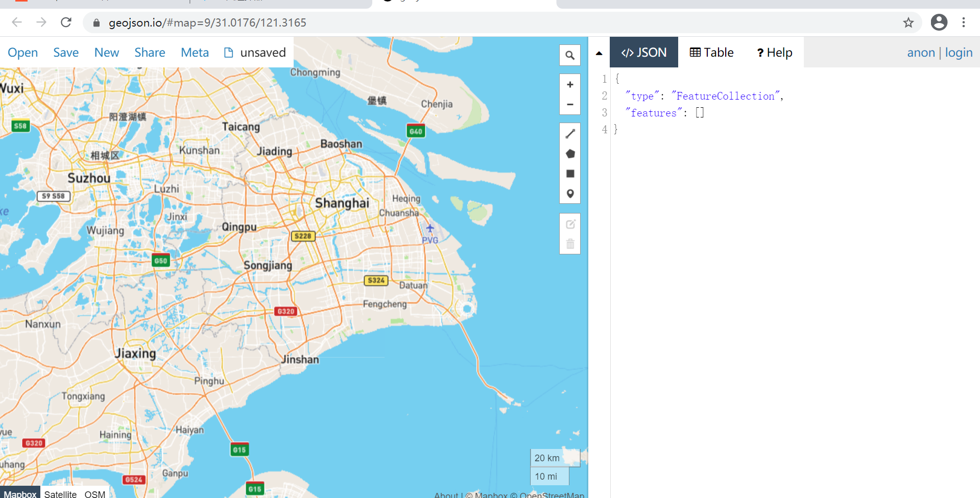The image size is (980, 498).
Task: Switch to the Table tab
Action: tap(711, 52)
